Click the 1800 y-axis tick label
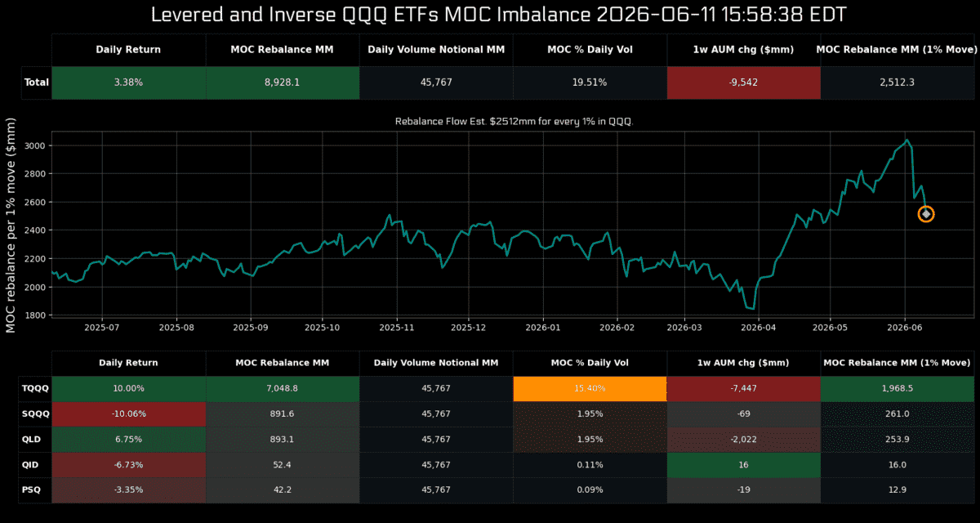Image resolution: width=980 pixels, height=523 pixels. (35, 315)
